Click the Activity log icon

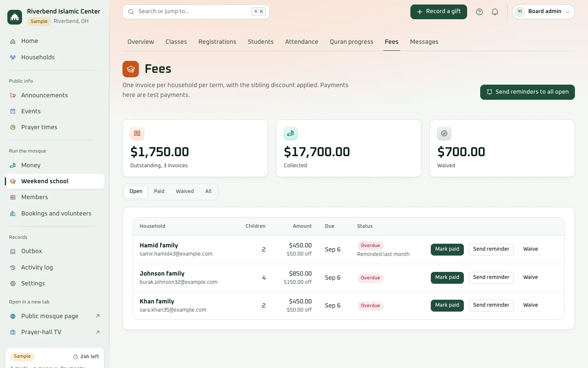tap(13, 268)
